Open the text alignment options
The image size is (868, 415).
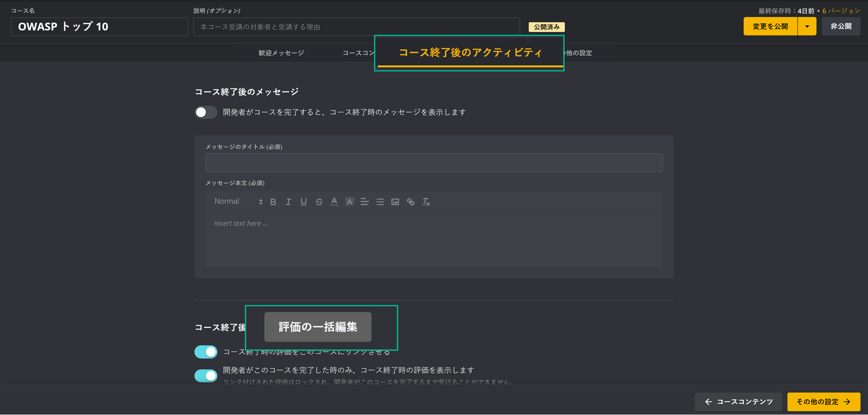pyautogui.click(x=365, y=202)
